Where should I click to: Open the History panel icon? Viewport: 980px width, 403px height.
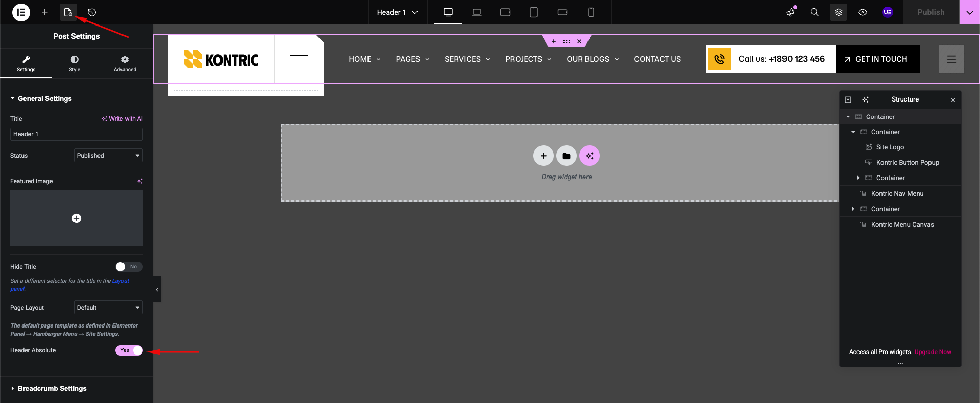point(92,12)
